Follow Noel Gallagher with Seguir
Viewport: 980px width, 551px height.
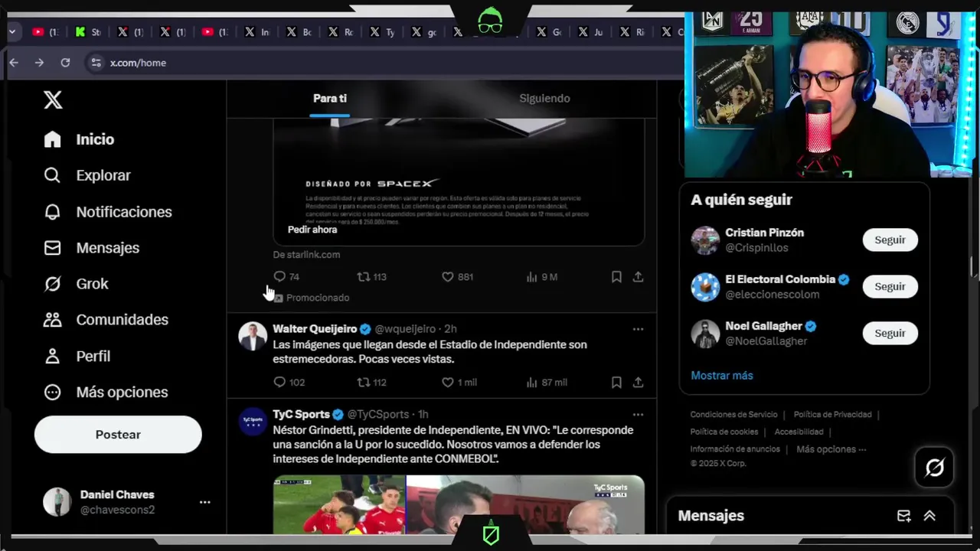tap(890, 334)
